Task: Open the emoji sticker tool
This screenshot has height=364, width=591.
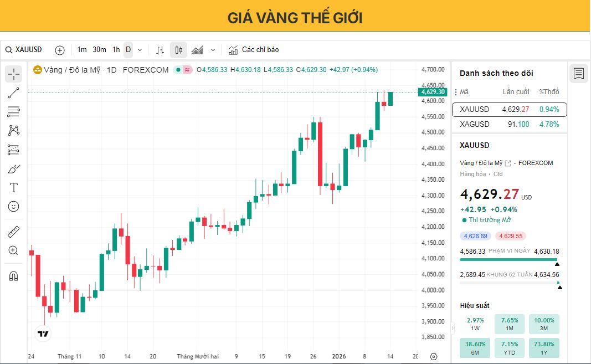Action: tap(13, 206)
